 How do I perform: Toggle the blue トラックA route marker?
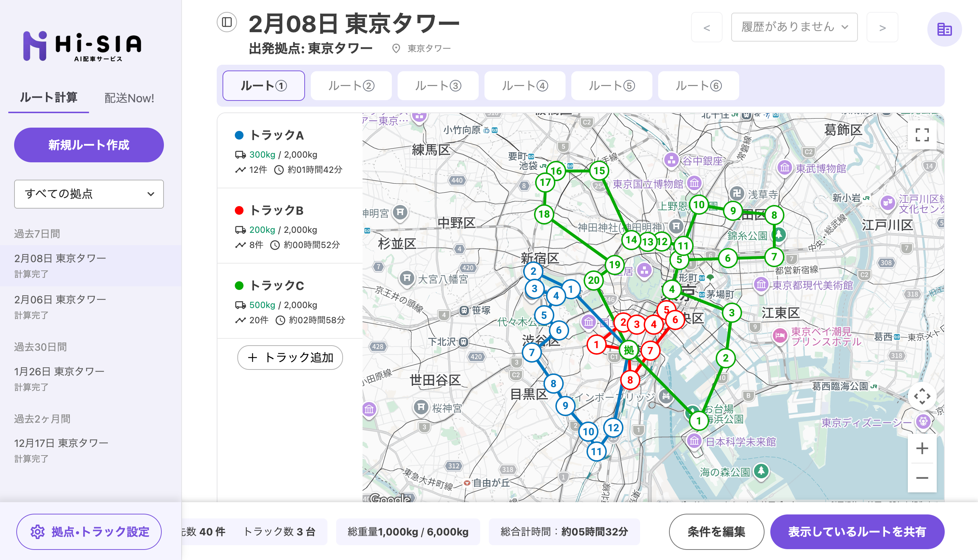239,135
